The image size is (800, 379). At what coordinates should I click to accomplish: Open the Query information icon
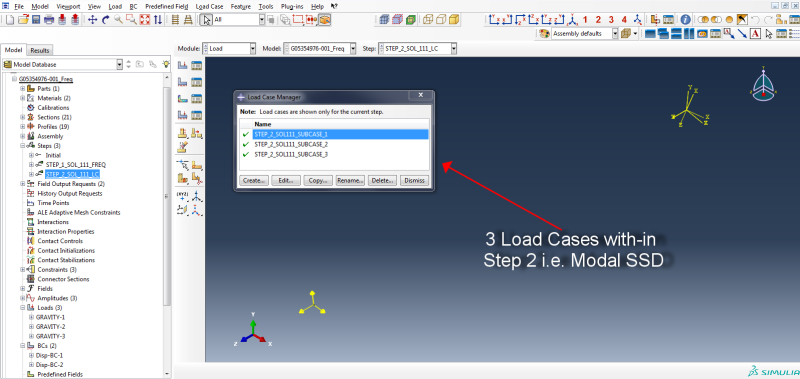coord(686,20)
